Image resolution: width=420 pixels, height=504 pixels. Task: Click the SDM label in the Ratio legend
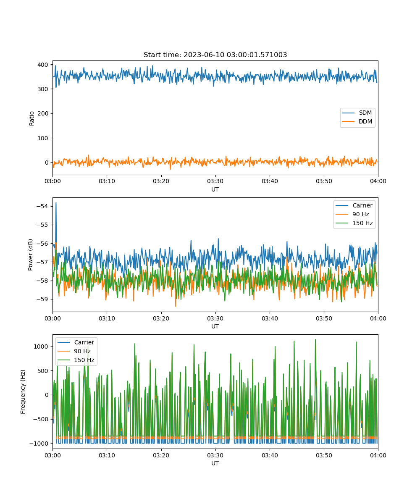tap(365, 113)
